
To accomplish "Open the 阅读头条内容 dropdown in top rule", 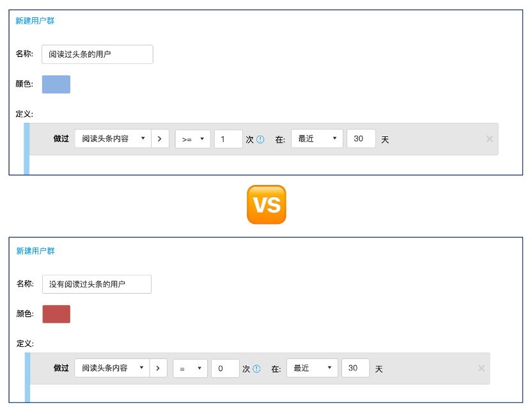I will point(113,139).
